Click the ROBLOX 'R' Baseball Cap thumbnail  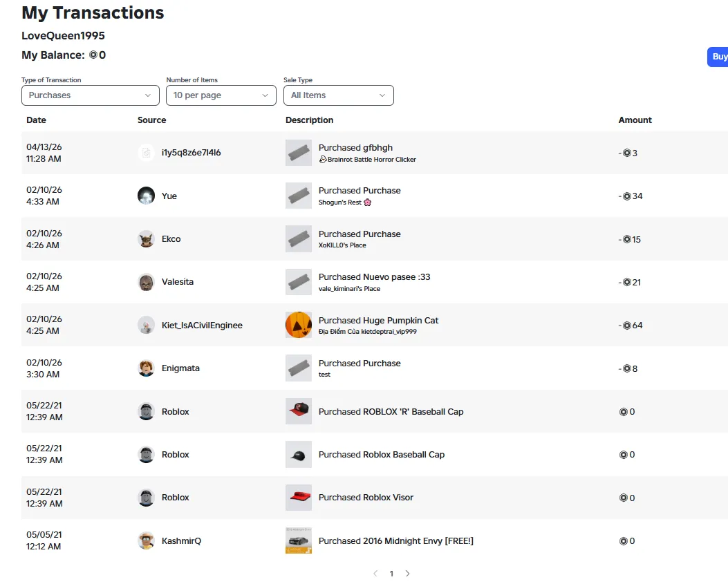(299, 411)
